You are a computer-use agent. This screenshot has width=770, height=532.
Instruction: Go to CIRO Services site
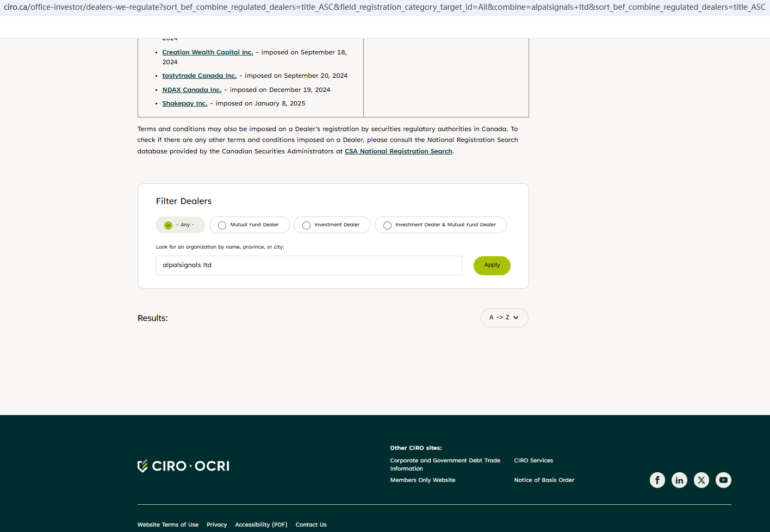point(533,461)
